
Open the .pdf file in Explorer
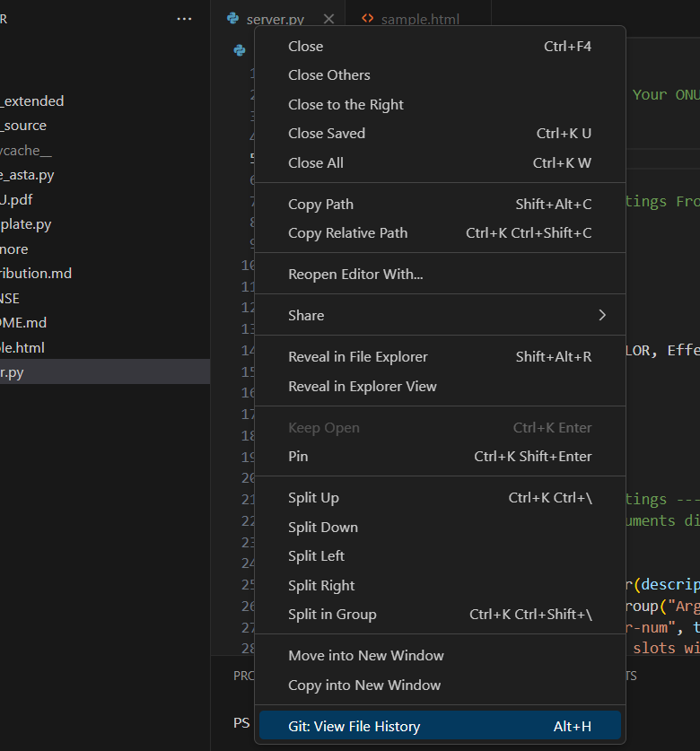(105, 200)
